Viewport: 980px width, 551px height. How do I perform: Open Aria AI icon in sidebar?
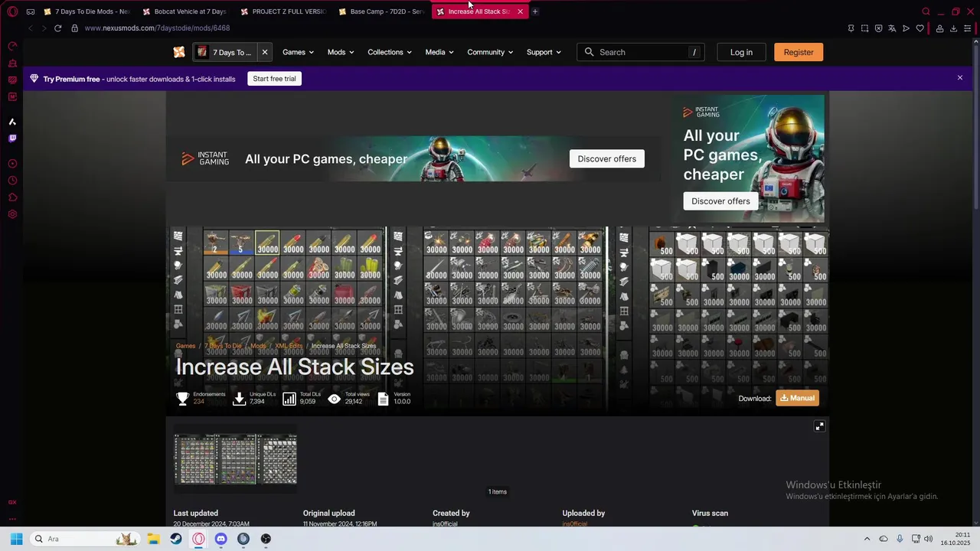(12, 122)
